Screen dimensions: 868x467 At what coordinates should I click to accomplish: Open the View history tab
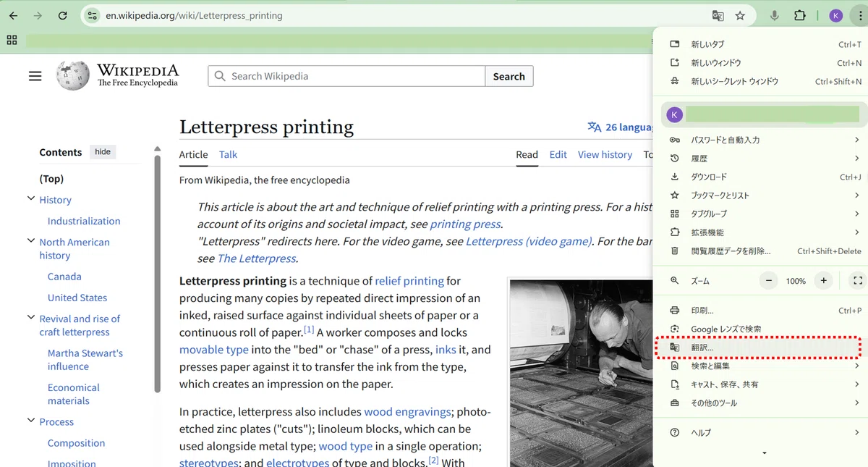(x=605, y=154)
